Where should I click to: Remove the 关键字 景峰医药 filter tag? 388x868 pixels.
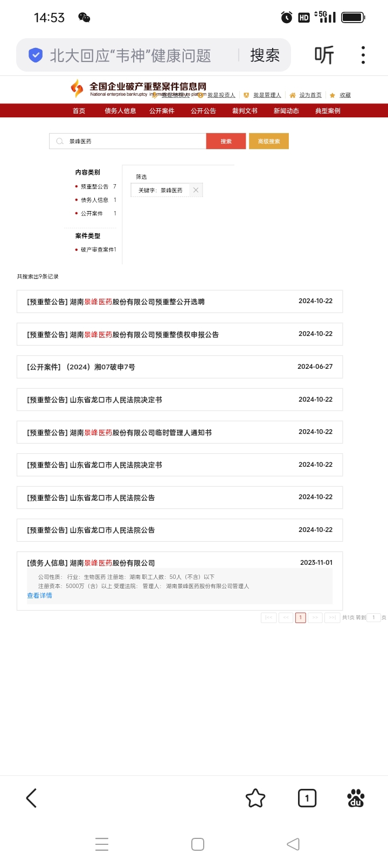coord(196,190)
